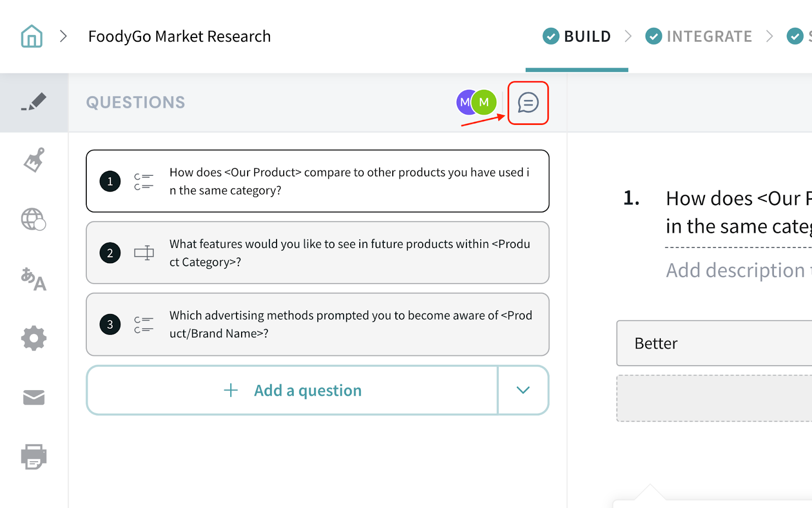
Task: Open the gear settings icon
Action: 34,338
